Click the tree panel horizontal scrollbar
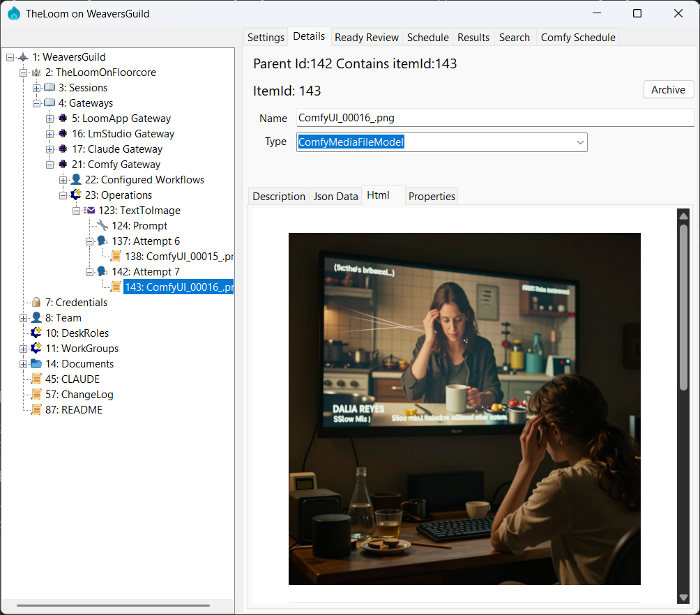Viewport: 700px width, 615px height. [114, 606]
